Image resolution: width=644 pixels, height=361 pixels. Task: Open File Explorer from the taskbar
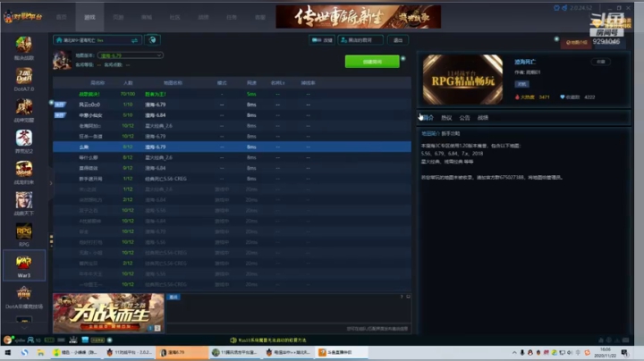40,352
